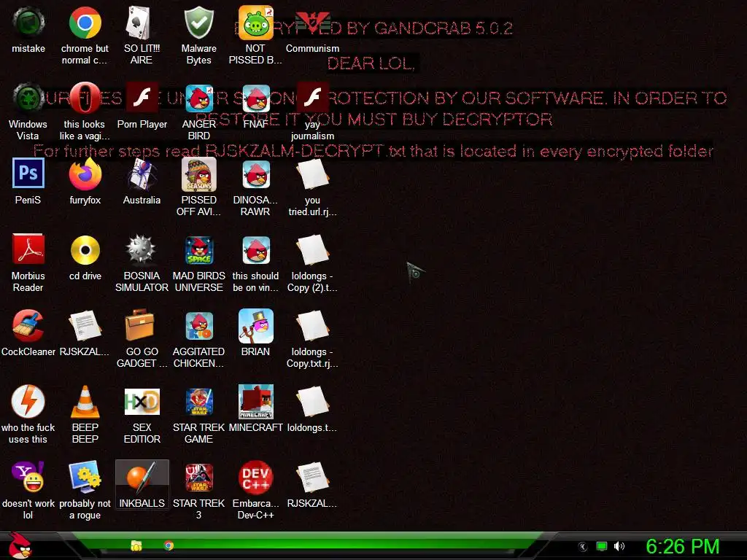This screenshot has width=747, height=560.
Task: Open the 'NOT PISSED B...' green pig icon
Action: point(255,23)
